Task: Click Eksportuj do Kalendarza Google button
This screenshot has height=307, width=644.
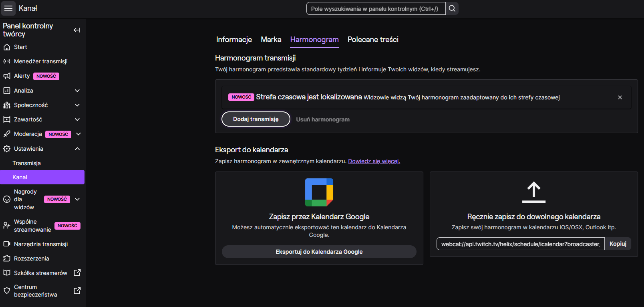Action: tap(319, 252)
